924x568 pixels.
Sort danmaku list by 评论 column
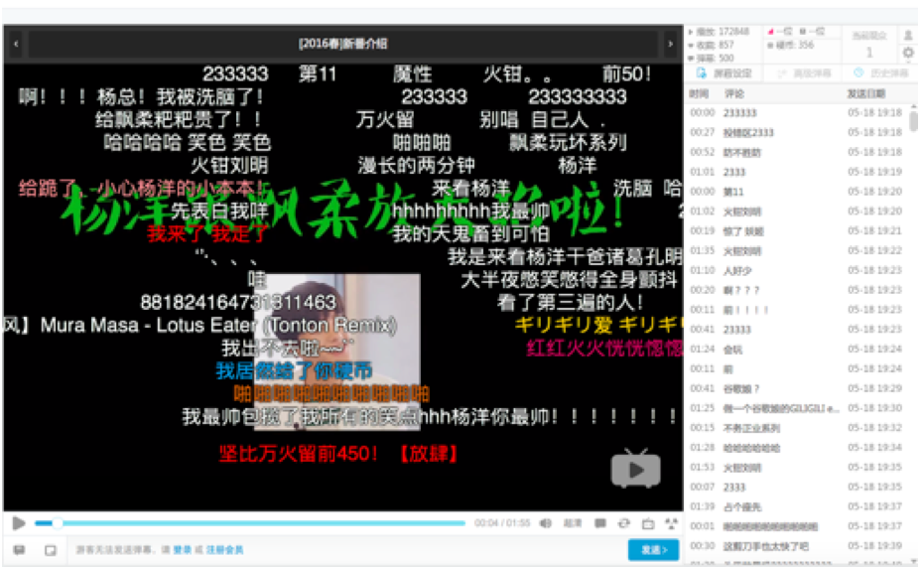tap(734, 93)
